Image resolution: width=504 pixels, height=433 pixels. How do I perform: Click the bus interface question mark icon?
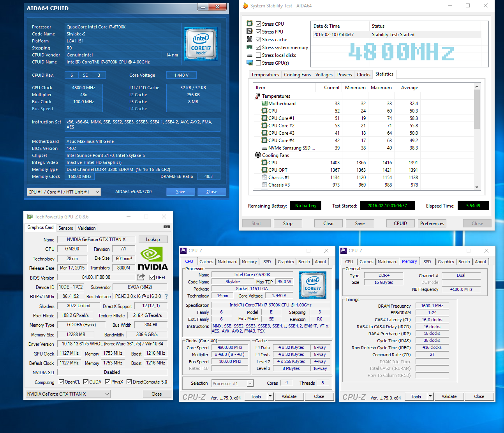click(166, 296)
